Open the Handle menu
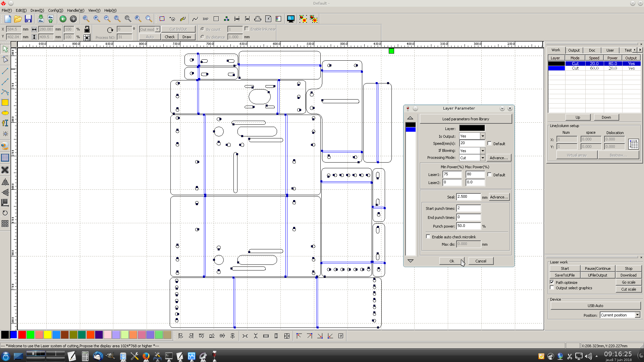Viewport: 644px width, 362px height. coord(75,10)
